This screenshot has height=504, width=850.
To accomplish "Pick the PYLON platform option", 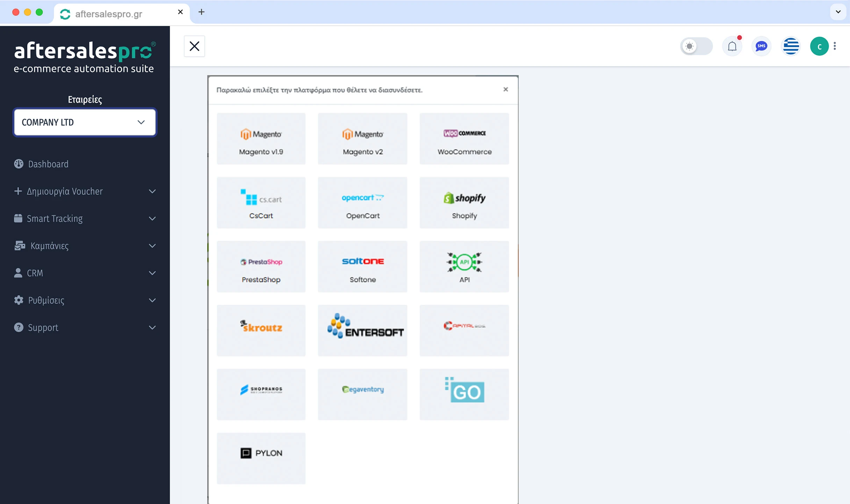I will click(261, 458).
